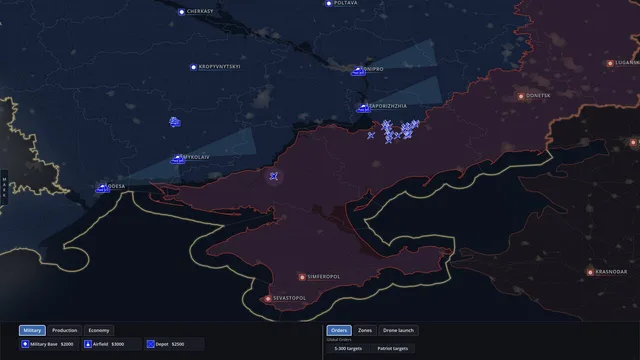Click the Donetsk red city marker
This screenshot has height=360, width=640.
pos(521,96)
